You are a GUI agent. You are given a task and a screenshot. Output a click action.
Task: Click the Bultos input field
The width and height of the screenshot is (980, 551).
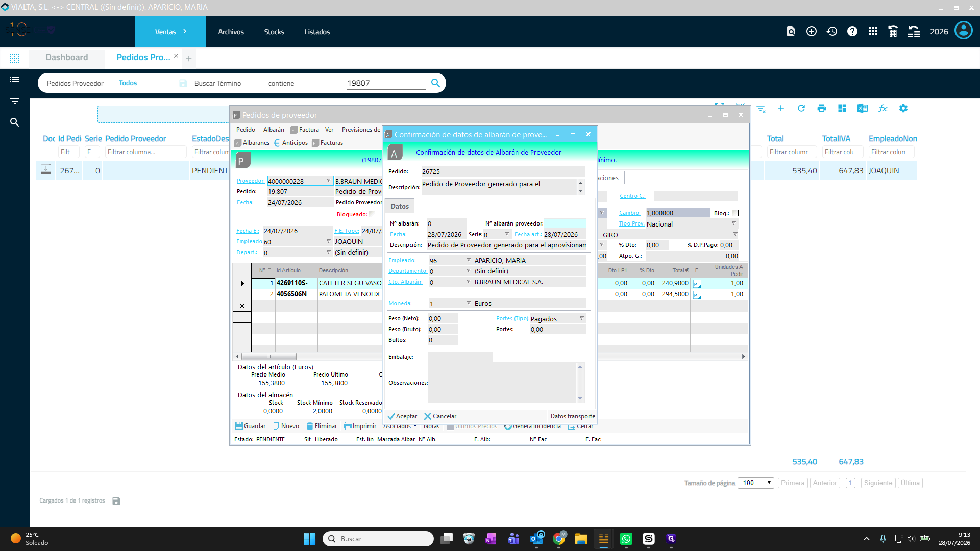(443, 340)
